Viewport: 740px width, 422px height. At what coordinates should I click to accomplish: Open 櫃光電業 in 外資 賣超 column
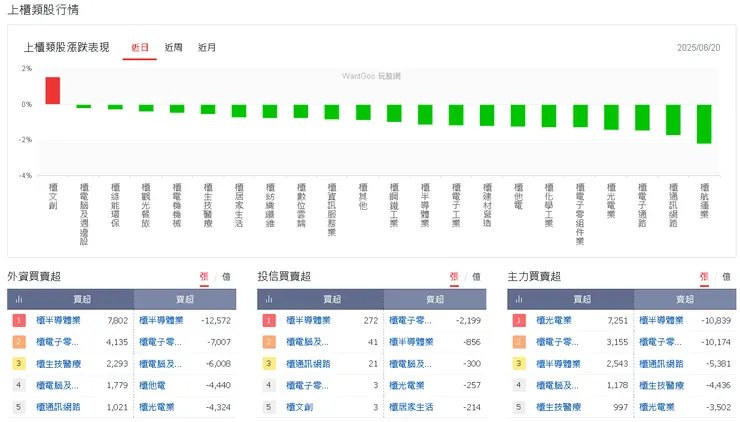157,407
